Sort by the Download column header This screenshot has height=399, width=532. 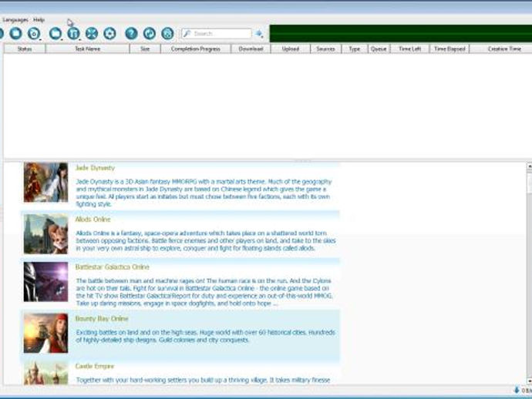click(251, 49)
